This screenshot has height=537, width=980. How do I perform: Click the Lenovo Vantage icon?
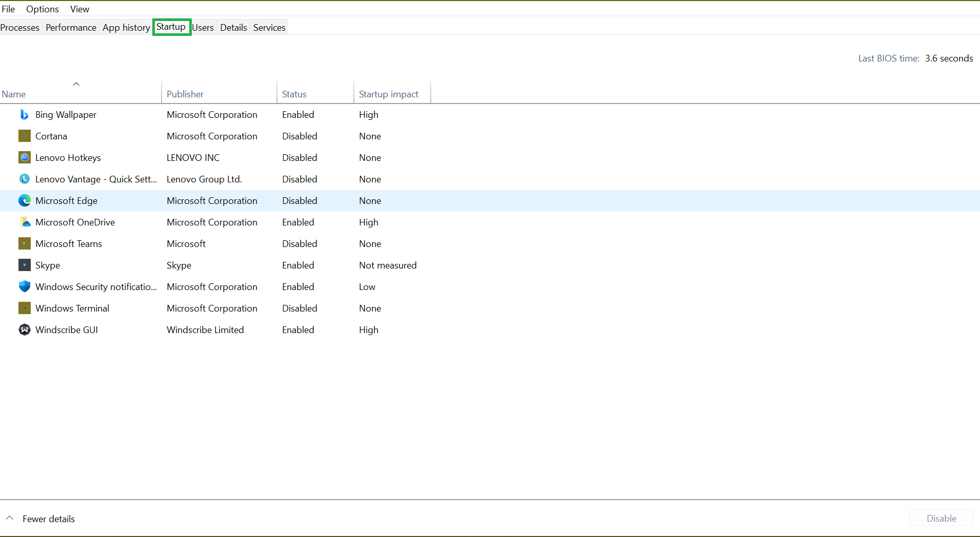pyautogui.click(x=24, y=179)
